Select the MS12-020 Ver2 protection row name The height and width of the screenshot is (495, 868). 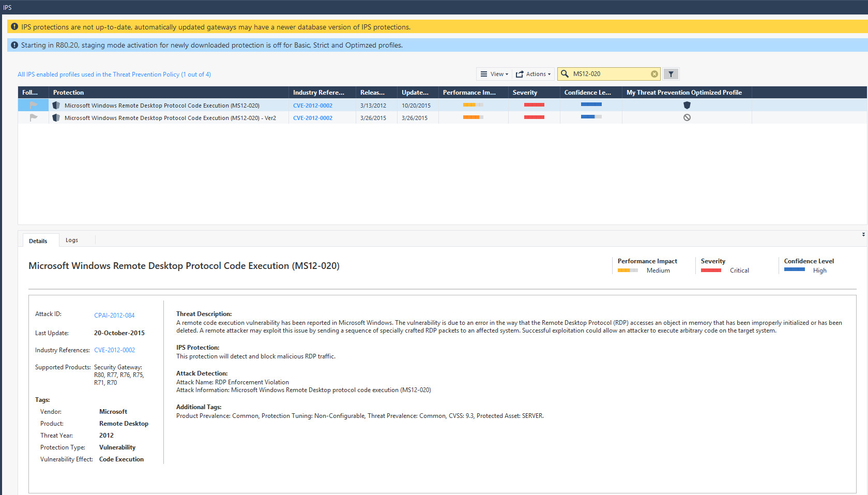point(170,118)
